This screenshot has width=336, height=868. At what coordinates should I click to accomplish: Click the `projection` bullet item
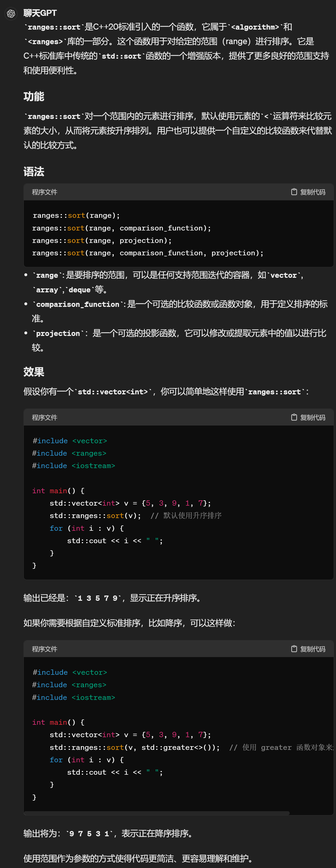point(179,340)
